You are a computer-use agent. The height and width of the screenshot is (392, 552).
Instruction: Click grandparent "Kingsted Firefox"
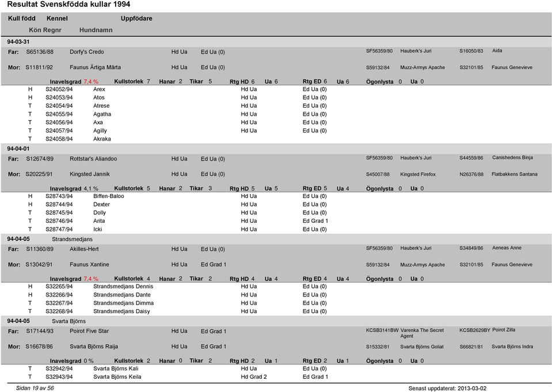point(418,174)
